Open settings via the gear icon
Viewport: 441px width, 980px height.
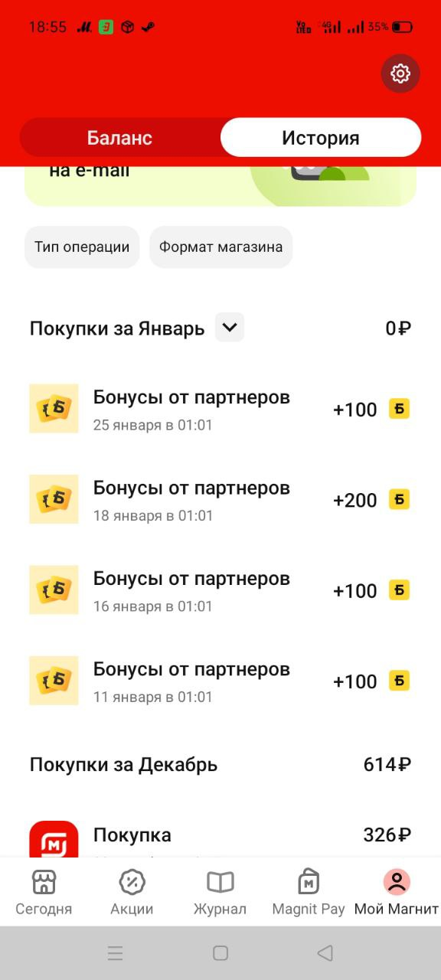click(400, 73)
